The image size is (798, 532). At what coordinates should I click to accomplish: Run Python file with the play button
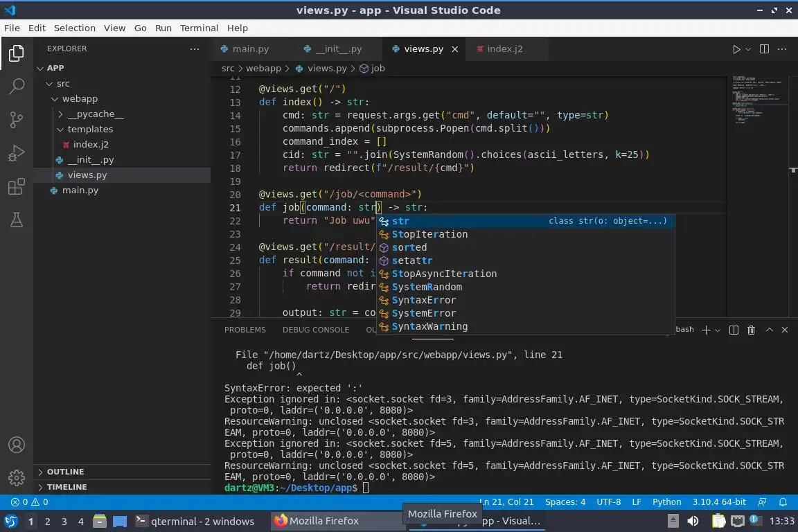(x=736, y=49)
